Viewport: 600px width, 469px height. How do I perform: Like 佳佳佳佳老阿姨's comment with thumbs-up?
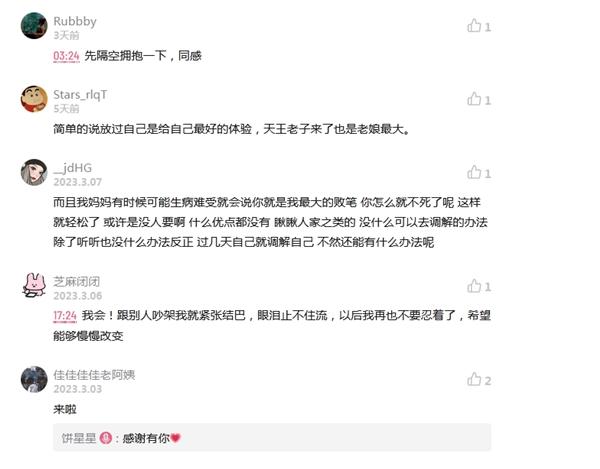pyautogui.click(x=474, y=379)
